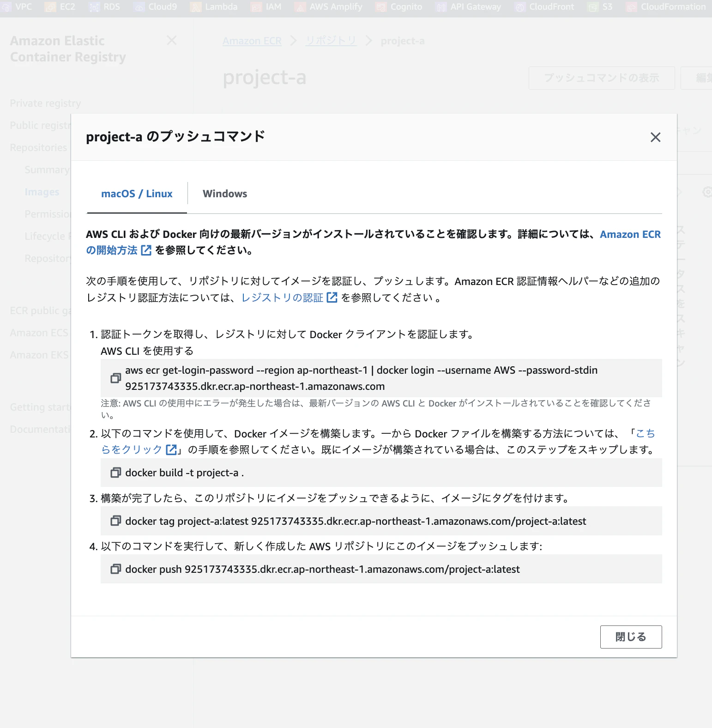712x728 pixels.
Task: Click Amazon ECR breadcrumb link
Action: 252,41
